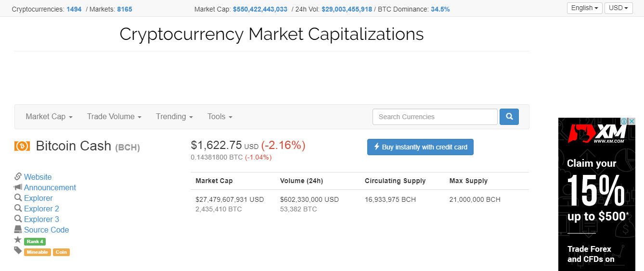Click the ad info icon on XM banner
The width and height of the screenshot is (644, 271).
(x=624, y=121)
